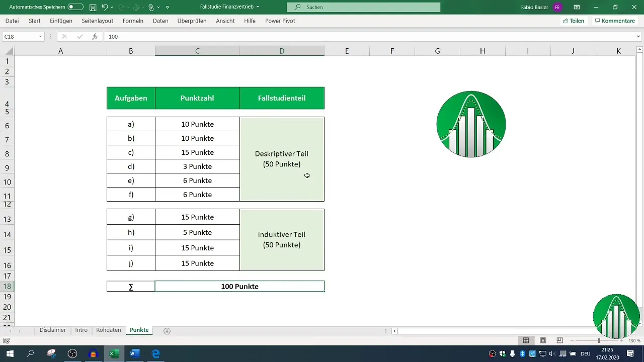Click the Punkte sheet tab

(139, 330)
